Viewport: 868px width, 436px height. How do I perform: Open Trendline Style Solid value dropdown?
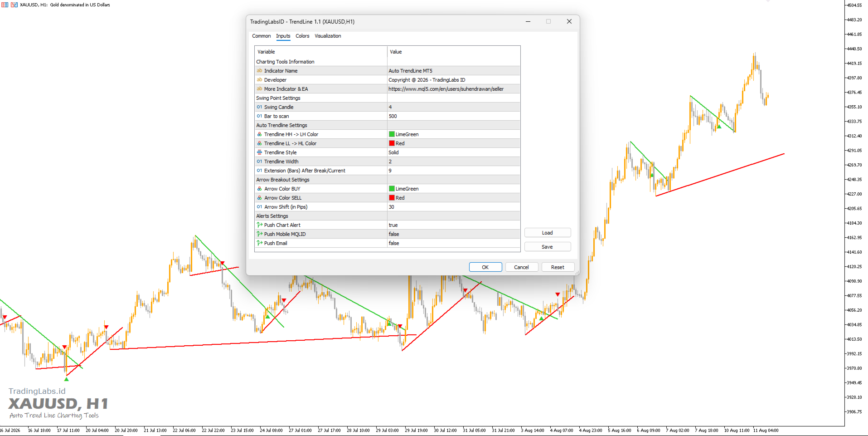coord(454,152)
